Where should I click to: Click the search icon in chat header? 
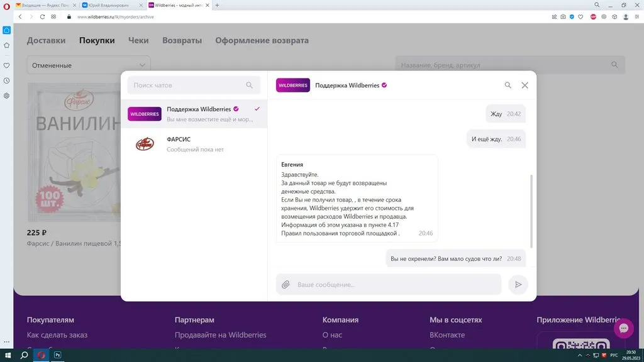pos(508,85)
